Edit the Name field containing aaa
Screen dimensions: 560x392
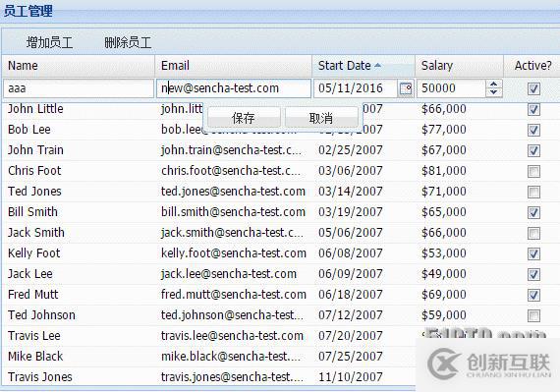(79, 88)
